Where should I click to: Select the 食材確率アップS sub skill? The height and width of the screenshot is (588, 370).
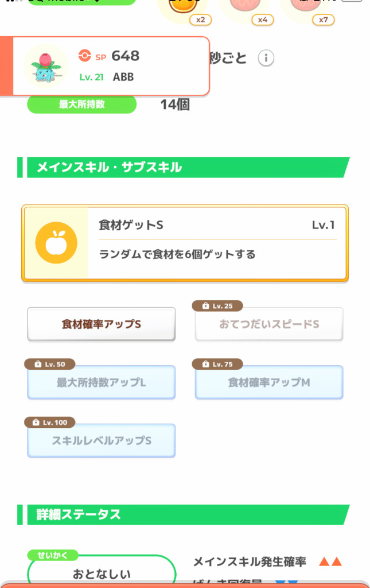pyautogui.click(x=101, y=324)
